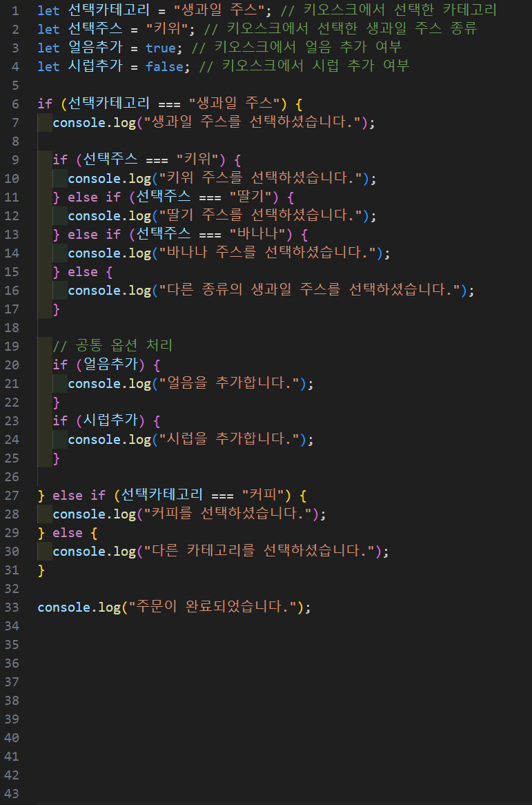
Task: Click string "바나나 주스를 선택하셨습니다."
Action: coord(267,253)
